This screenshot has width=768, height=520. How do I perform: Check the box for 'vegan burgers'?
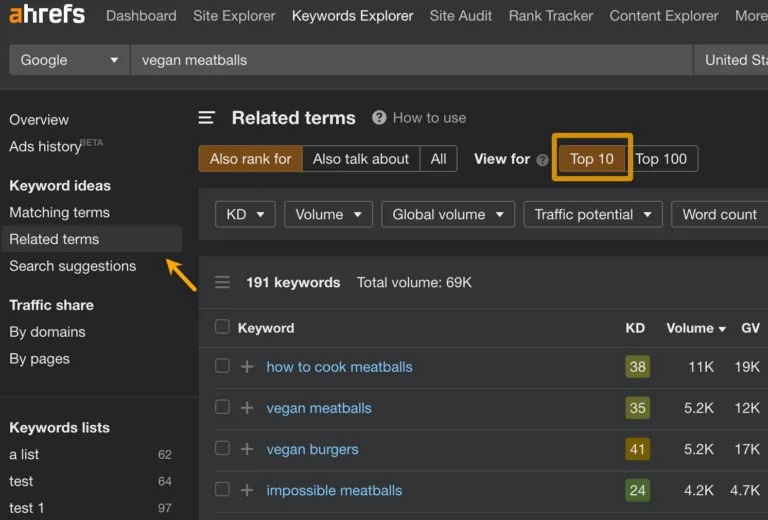point(222,448)
